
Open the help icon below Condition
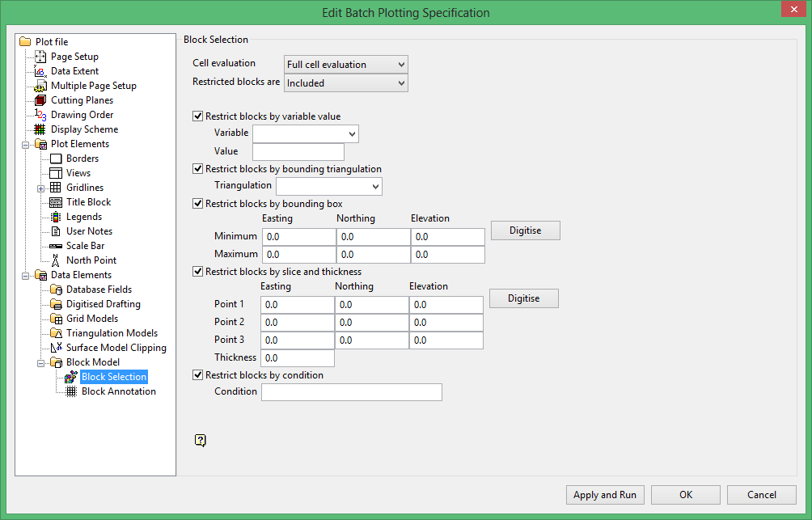tap(201, 440)
